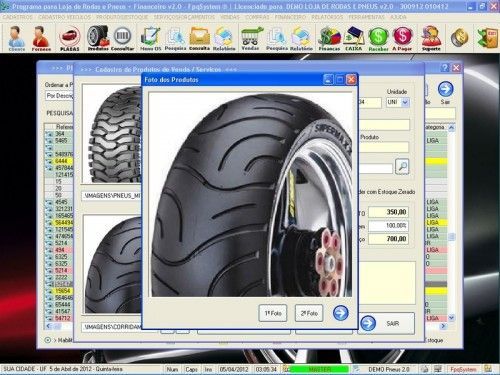The height and width of the screenshot is (375, 500).
Task: Show the 2ª Foto
Action: 309,313
